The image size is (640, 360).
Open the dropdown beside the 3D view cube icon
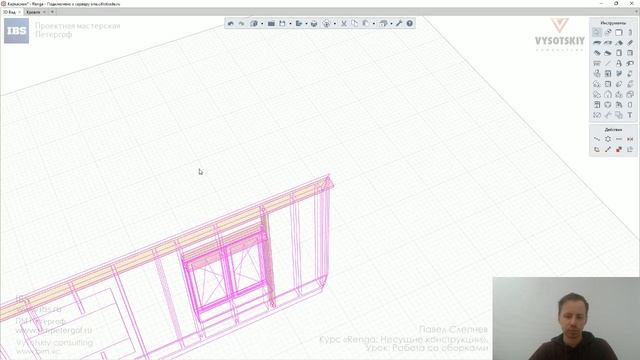(x=262, y=24)
